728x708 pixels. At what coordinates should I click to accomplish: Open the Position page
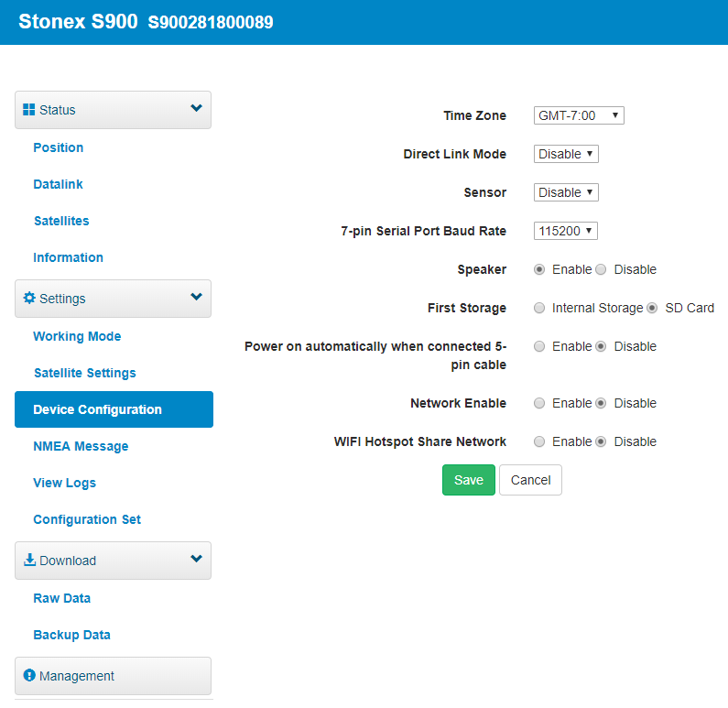click(x=59, y=147)
